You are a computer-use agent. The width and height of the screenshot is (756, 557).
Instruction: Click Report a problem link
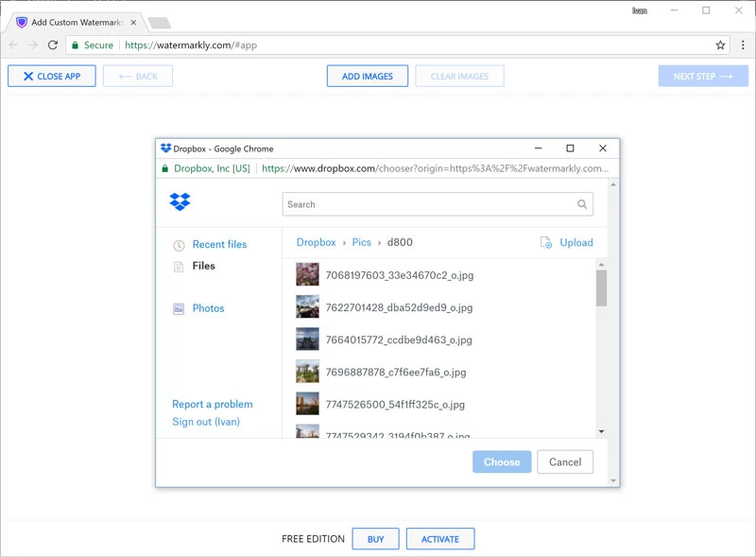(x=212, y=404)
